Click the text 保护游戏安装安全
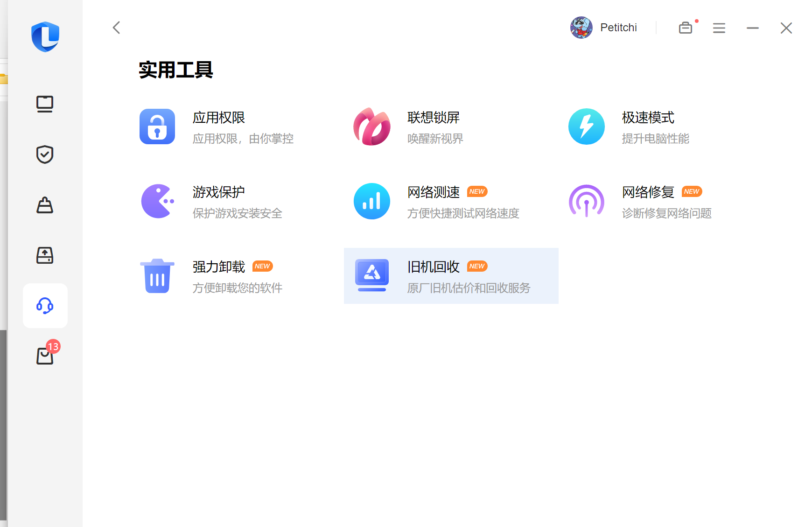Screen dimensions: 812x527 (238, 213)
